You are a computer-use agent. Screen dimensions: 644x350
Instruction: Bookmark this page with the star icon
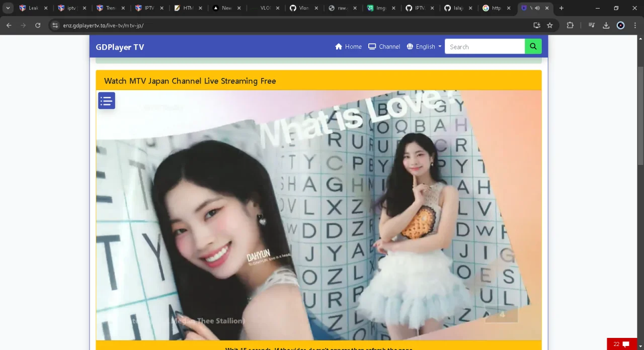[x=550, y=25]
